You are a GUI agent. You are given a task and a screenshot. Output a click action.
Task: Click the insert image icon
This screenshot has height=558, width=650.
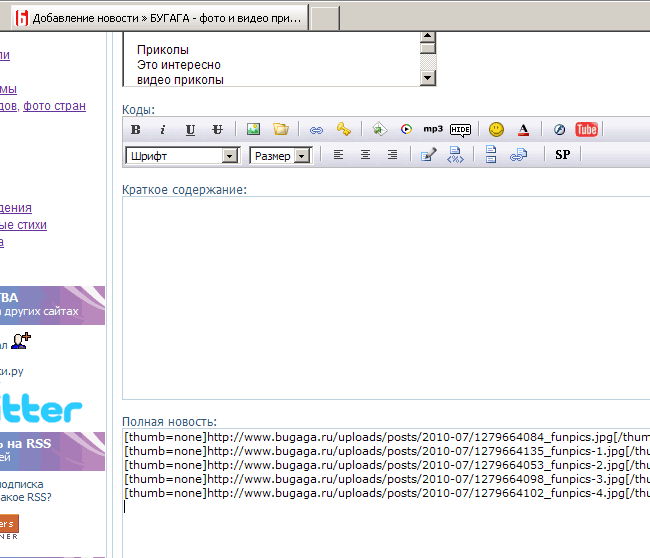click(253, 130)
